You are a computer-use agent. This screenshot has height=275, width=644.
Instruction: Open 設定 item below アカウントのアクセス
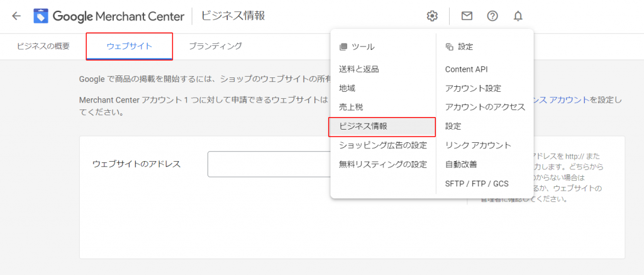tap(453, 126)
